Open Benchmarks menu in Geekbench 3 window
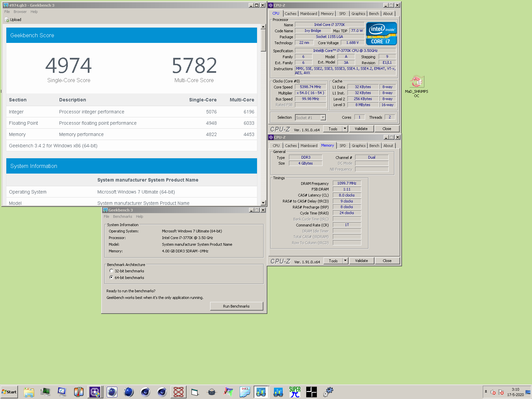The image size is (532, 399). tap(122, 216)
